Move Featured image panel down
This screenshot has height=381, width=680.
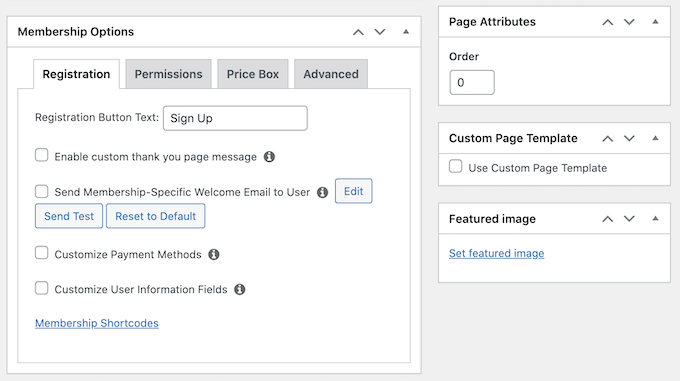click(629, 219)
